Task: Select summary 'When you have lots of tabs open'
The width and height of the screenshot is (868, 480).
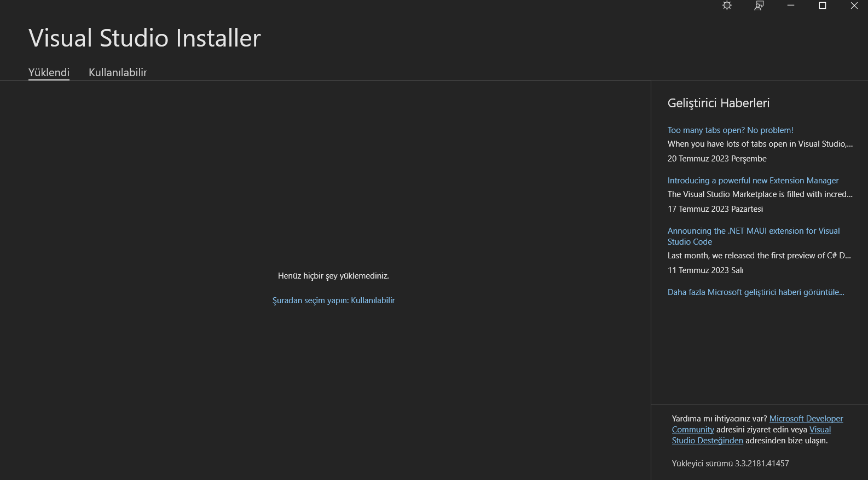Action: pos(760,144)
